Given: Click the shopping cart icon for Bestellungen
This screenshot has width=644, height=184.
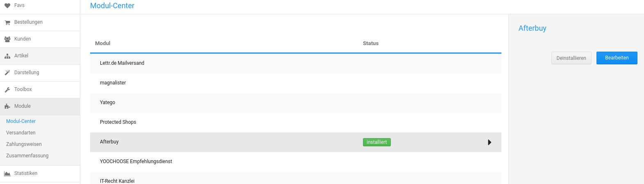Looking at the screenshot, I should click(x=7, y=23).
